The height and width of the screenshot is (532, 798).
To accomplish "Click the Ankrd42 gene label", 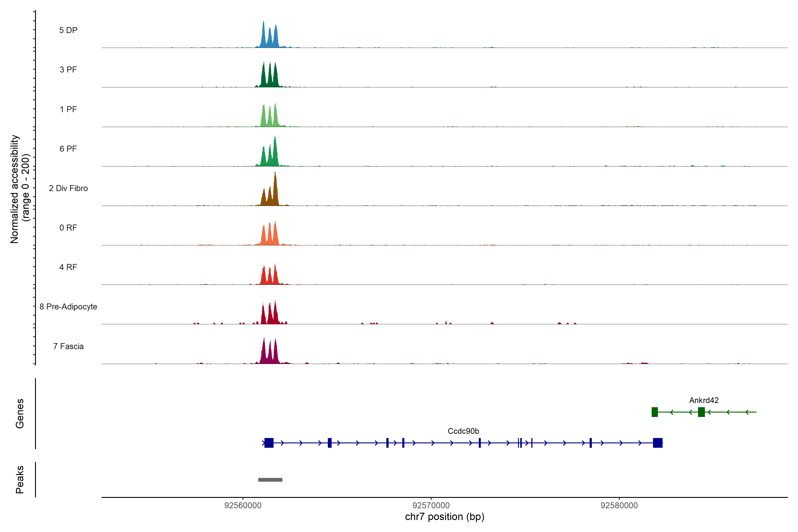I will [x=704, y=400].
